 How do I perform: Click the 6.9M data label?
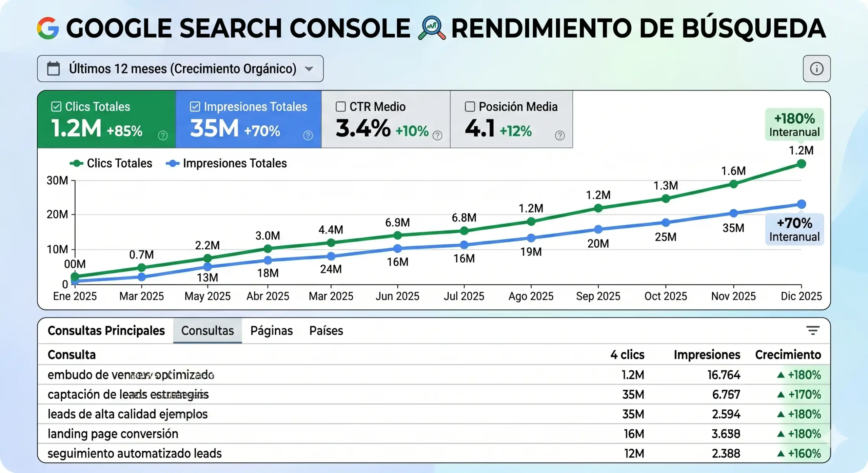tap(397, 223)
